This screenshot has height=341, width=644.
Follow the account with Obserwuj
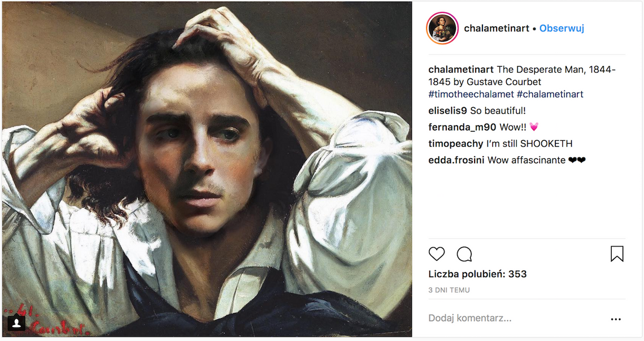pos(562,28)
